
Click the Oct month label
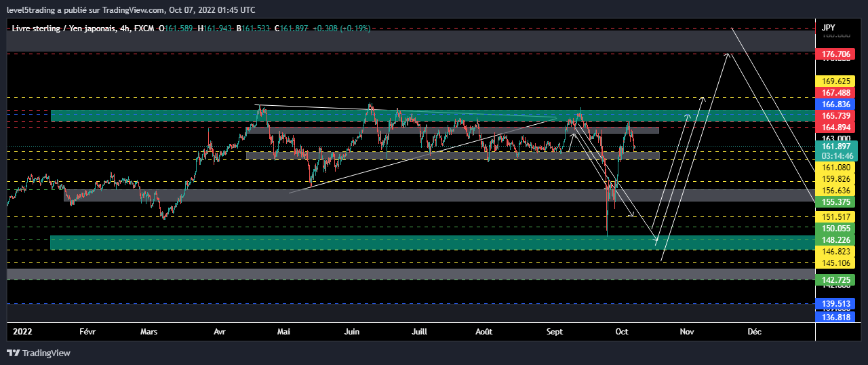621,332
